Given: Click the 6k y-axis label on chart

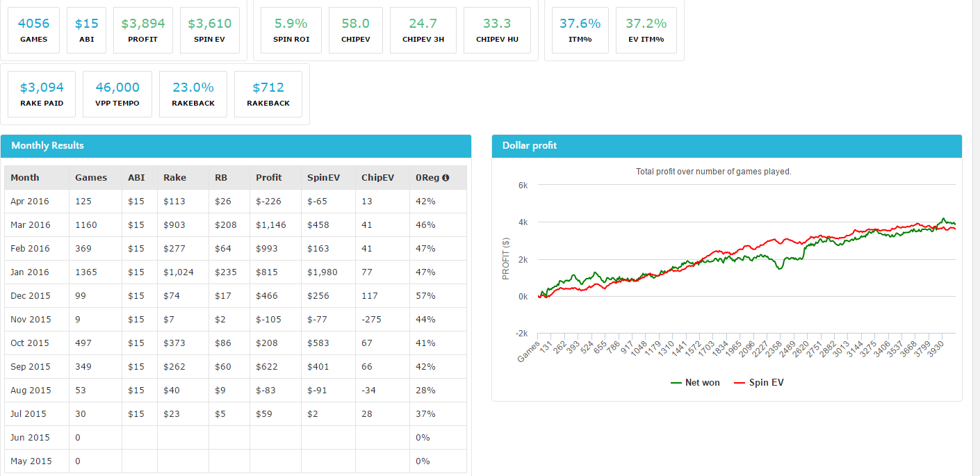Looking at the screenshot, I should (x=523, y=186).
